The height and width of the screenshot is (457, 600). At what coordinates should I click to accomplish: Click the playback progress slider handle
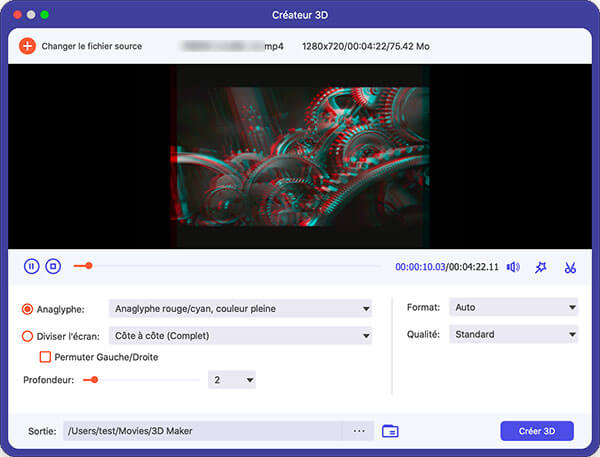pyautogui.click(x=89, y=266)
